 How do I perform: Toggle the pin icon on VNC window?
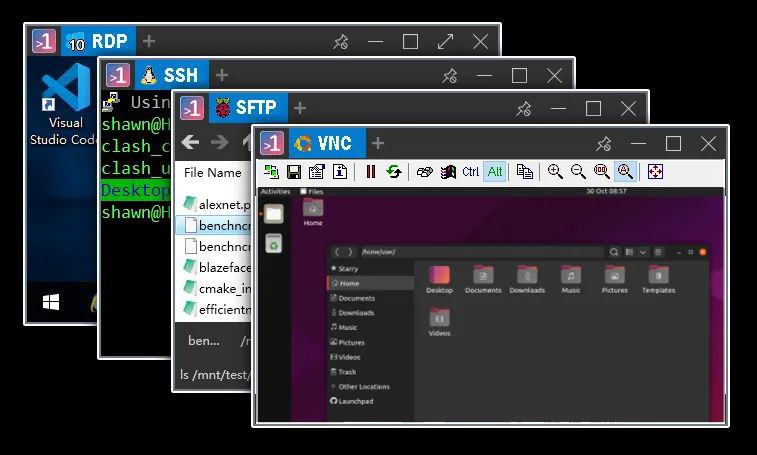[x=603, y=144]
